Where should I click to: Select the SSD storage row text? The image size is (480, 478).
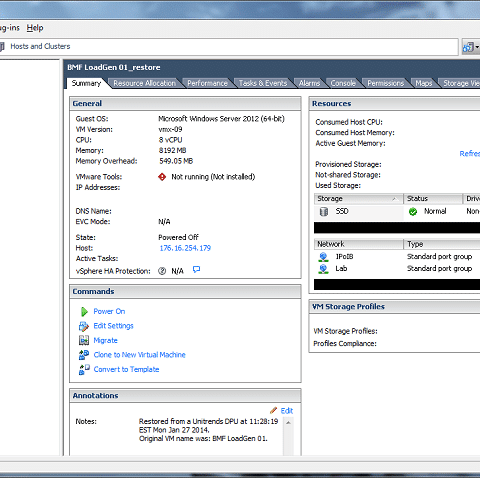pos(342,211)
